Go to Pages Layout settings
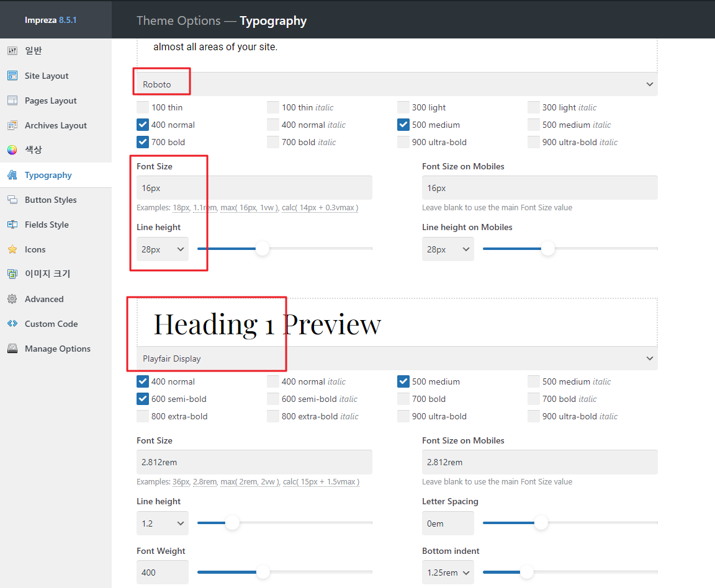Viewport: 715px width, 588px height. pos(56,100)
